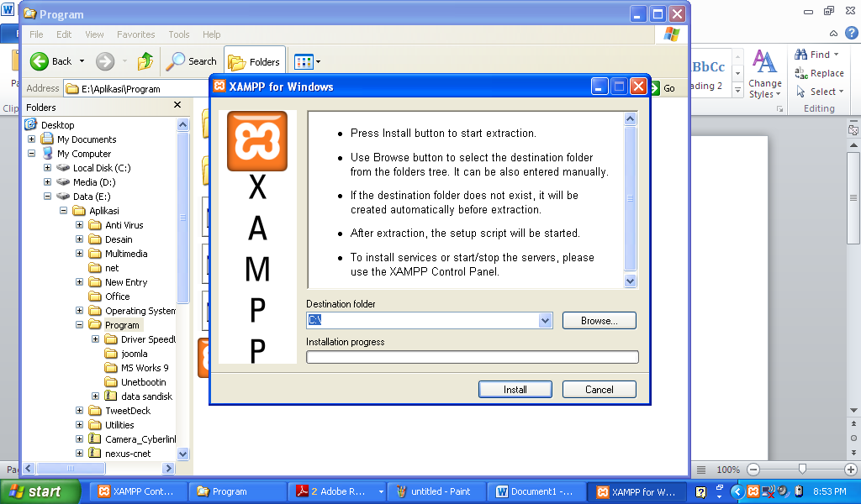
Task: Click the green Back arrow in Explorer
Action: pos(39,61)
